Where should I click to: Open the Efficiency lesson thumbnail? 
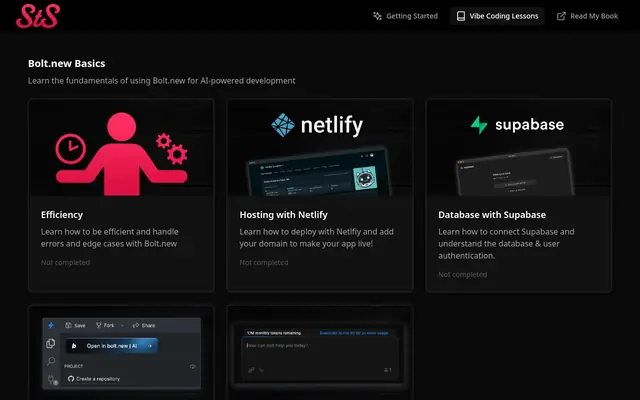coord(121,148)
